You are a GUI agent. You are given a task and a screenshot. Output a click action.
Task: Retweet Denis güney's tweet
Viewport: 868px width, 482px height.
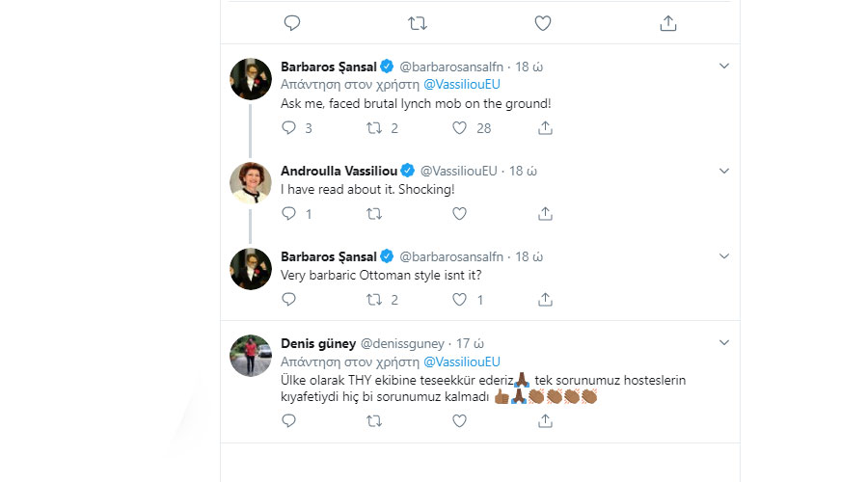374,421
